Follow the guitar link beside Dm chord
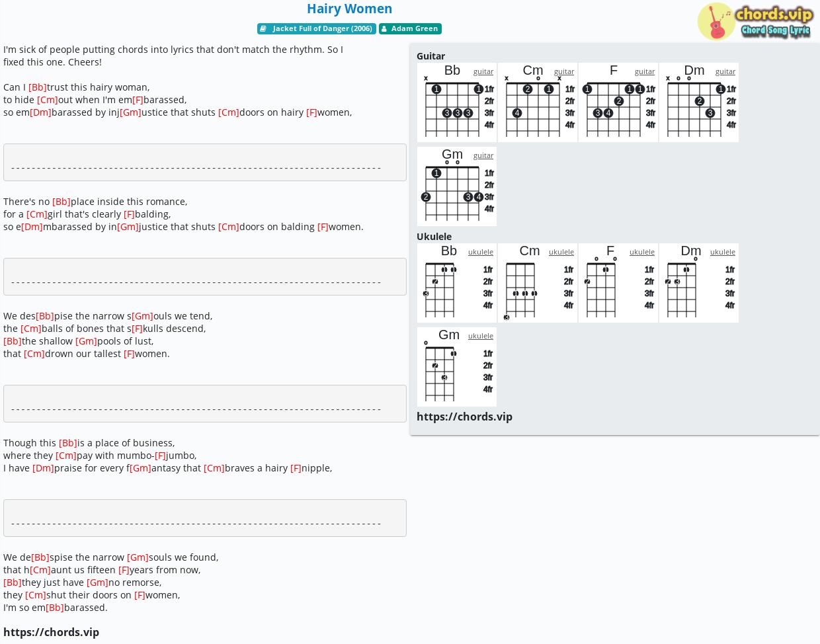This screenshot has width=820, height=644. tap(725, 71)
